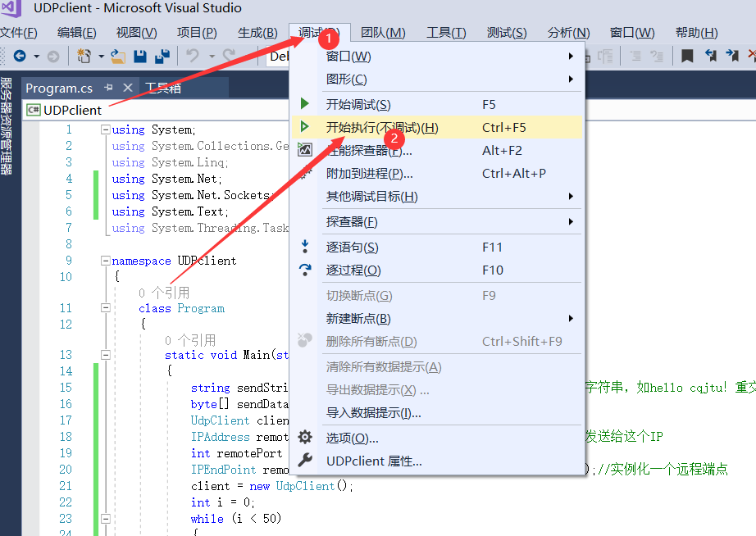Expand the 新建断点(B) submenu arrow
This screenshot has width=756, height=536.
[571, 318]
